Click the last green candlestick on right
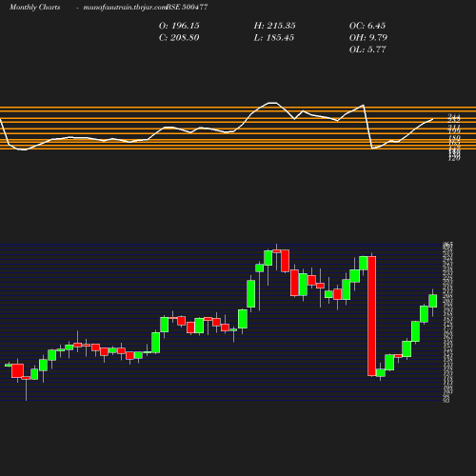This screenshot has width=476, height=476. point(433,301)
